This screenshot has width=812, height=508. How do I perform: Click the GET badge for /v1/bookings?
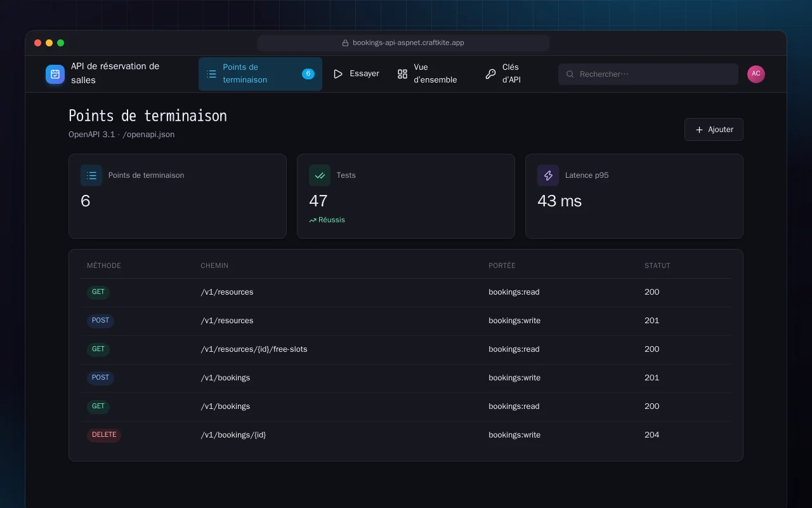click(98, 406)
